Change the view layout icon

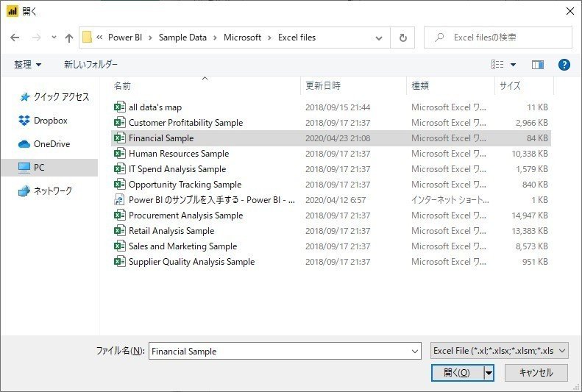click(x=497, y=65)
